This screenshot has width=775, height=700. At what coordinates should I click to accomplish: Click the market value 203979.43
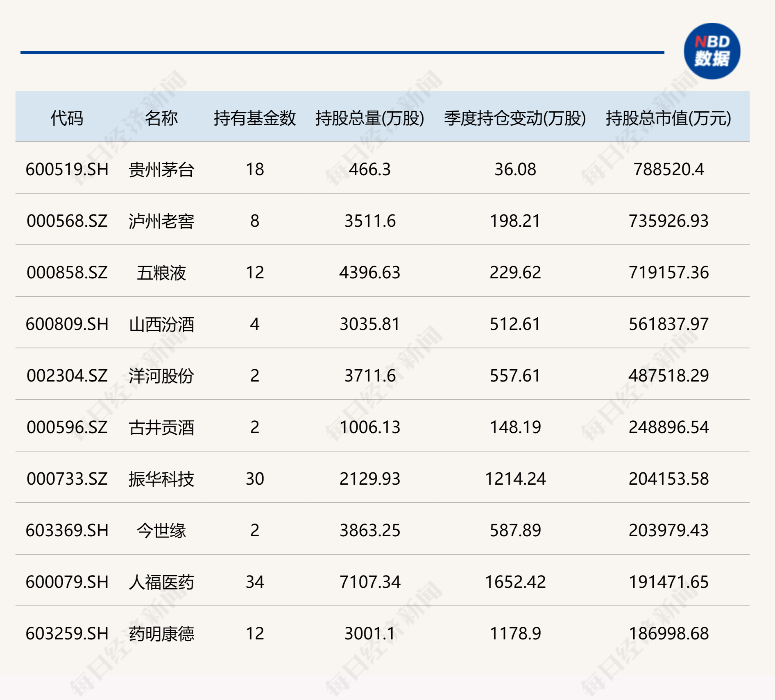pos(668,530)
